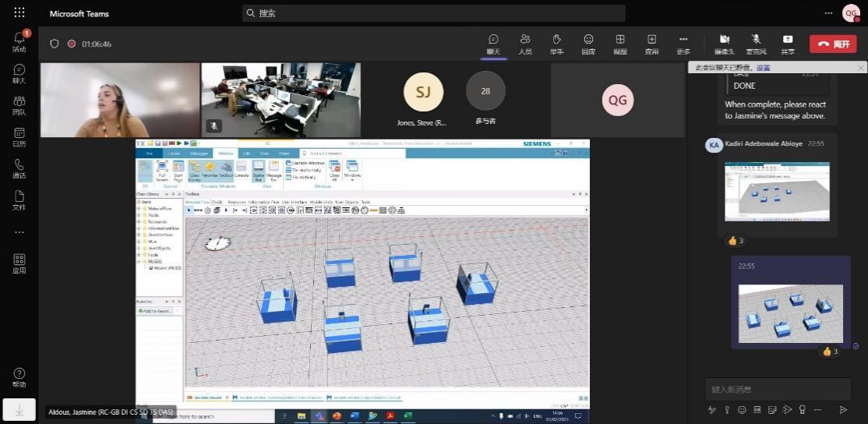Screen dimensions: 868x424
Task: Open the 视图 view layout options
Action: click(x=620, y=43)
